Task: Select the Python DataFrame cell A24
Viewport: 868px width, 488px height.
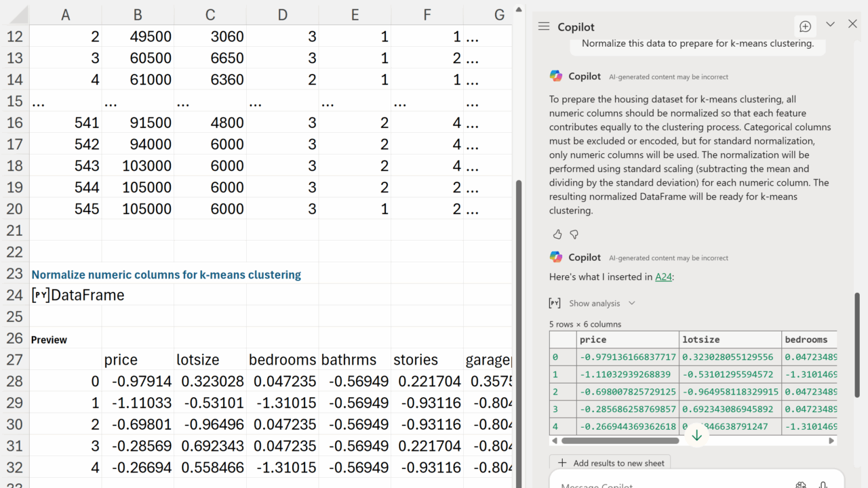Action: point(66,296)
